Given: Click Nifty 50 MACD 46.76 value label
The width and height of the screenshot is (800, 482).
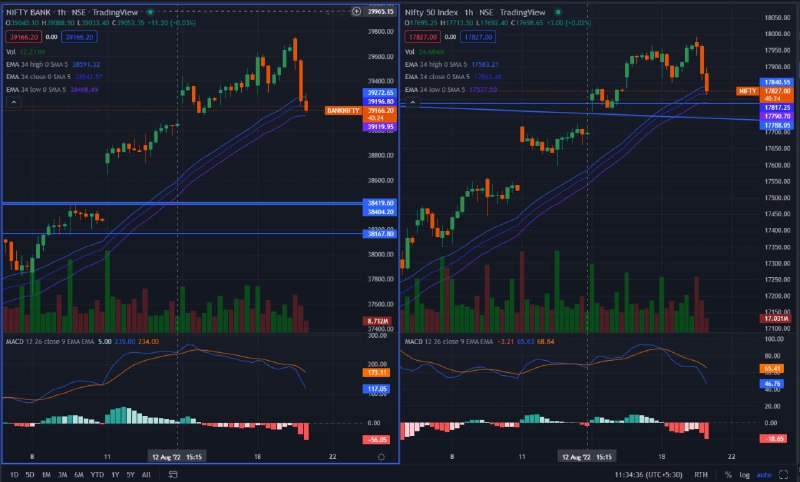Looking at the screenshot, I should point(772,384).
